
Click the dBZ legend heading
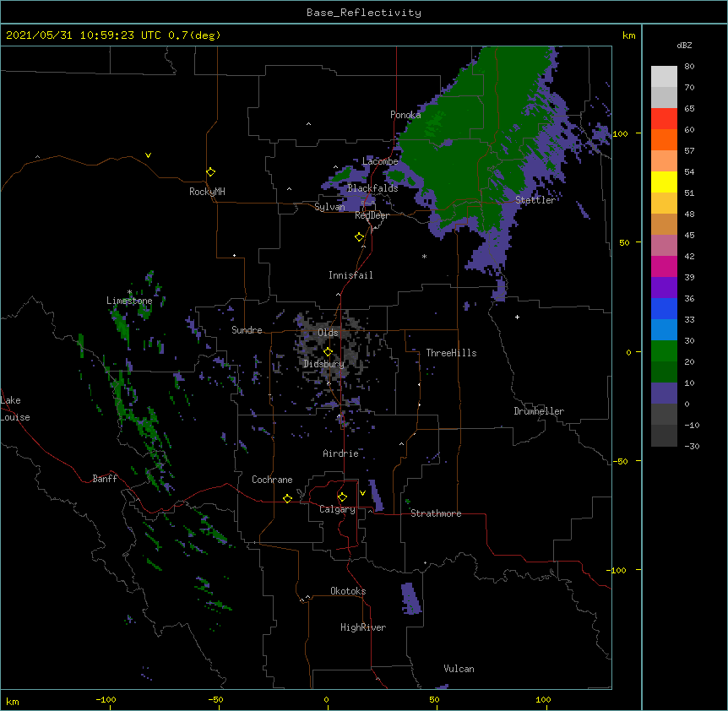click(684, 46)
